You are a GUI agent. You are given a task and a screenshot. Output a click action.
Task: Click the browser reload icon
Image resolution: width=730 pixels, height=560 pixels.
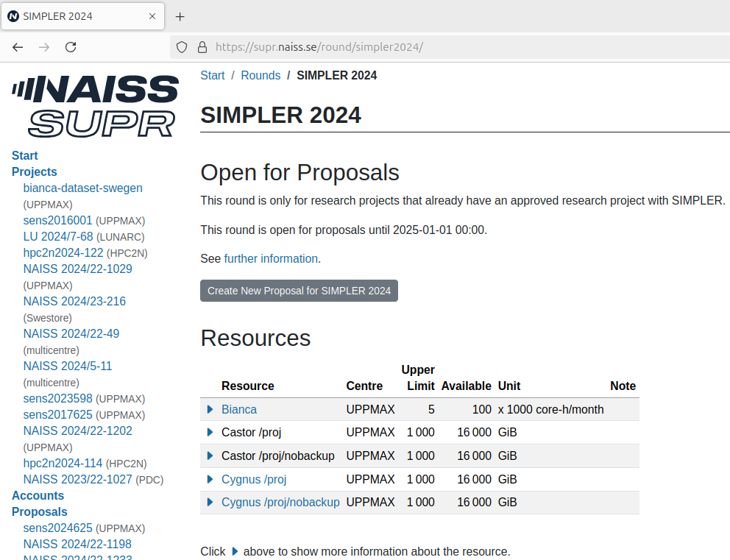(x=71, y=47)
